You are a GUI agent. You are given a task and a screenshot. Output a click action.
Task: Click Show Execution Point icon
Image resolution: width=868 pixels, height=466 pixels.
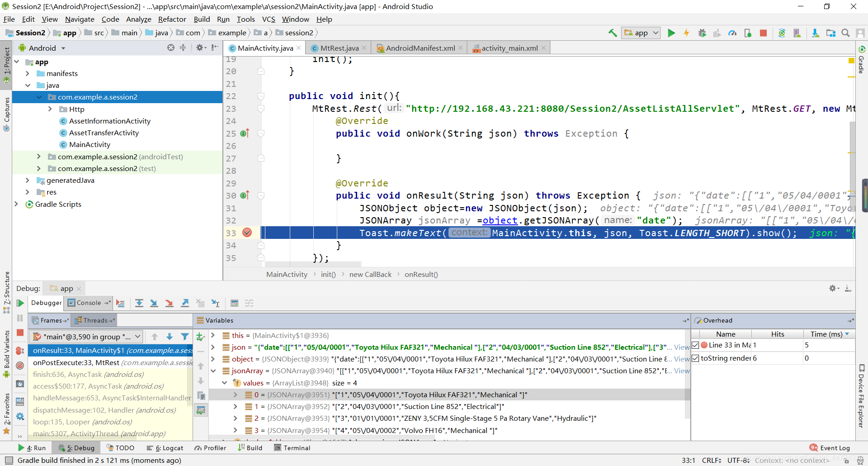coord(120,303)
